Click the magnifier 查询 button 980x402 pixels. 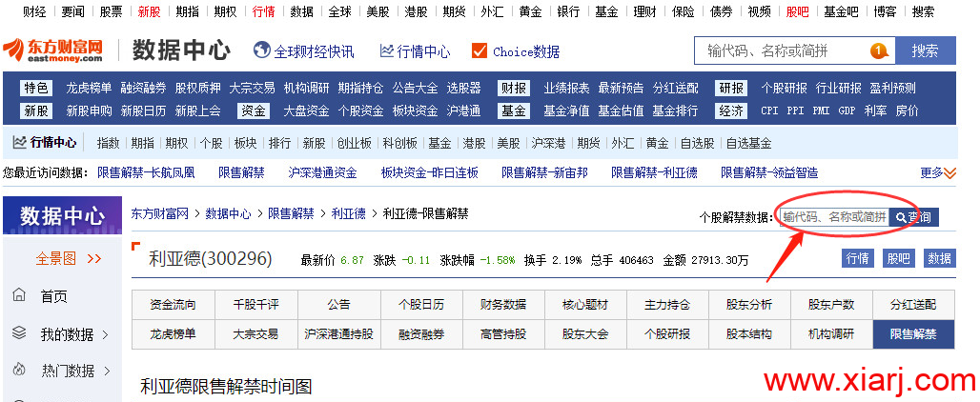914,217
